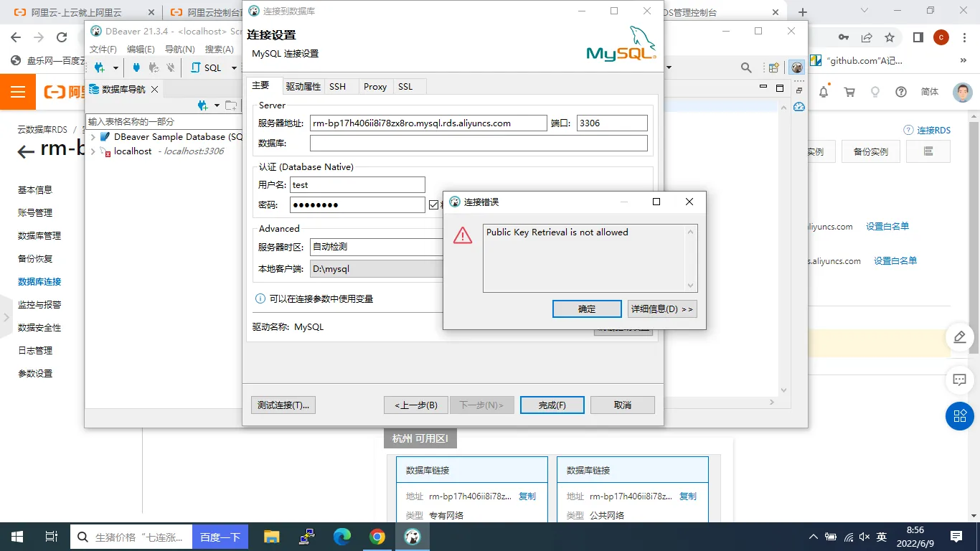
Task: Click the new connection icon in the navigator panel toolbar
Action: [x=203, y=105]
